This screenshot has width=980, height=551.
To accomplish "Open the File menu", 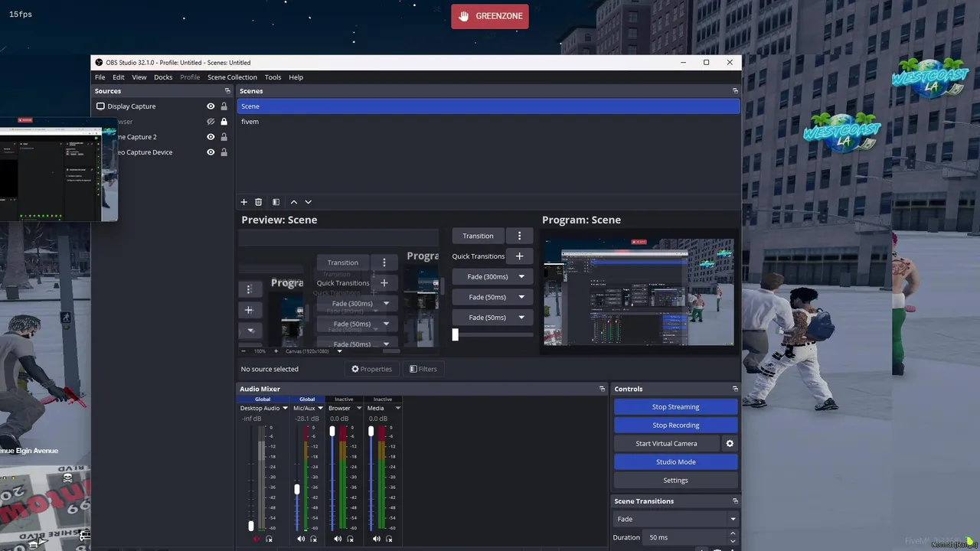I will [x=100, y=77].
